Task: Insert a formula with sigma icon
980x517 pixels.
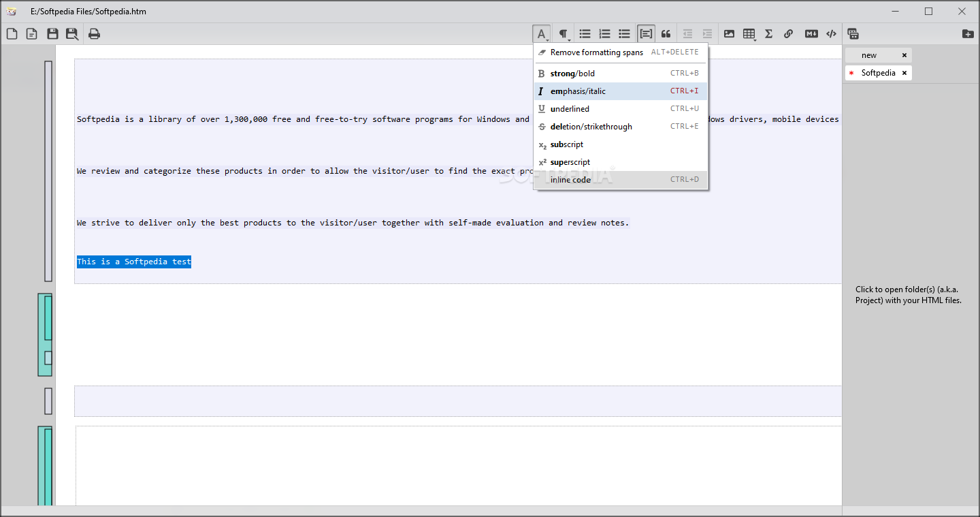Action: [768, 33]
